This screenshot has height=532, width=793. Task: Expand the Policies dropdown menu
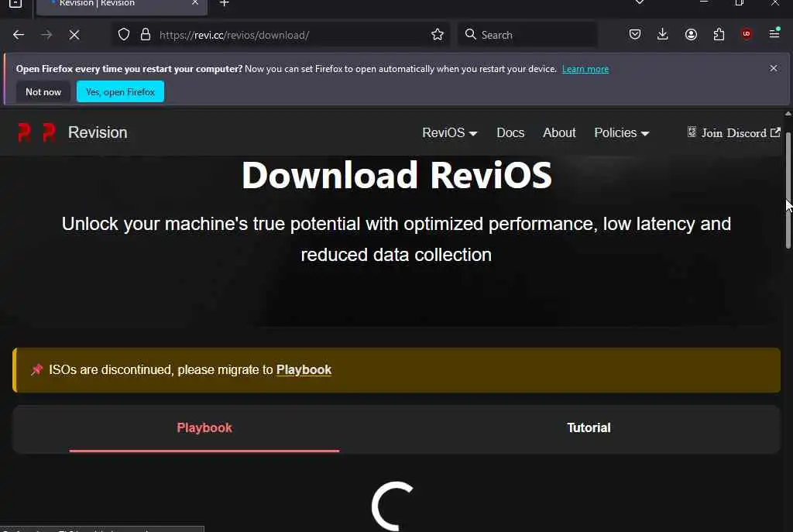click(x=622, y=132)
